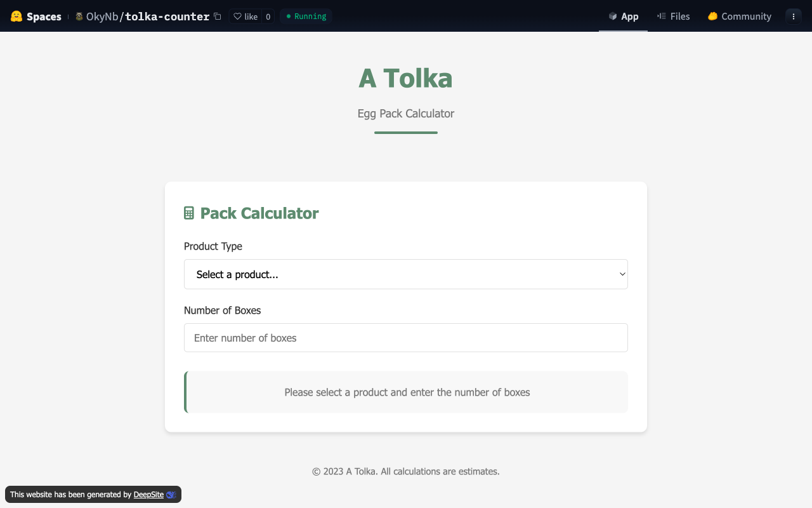Click the DeepSite badge logo icon
812x508 pixels.
[x=171, y=495]
